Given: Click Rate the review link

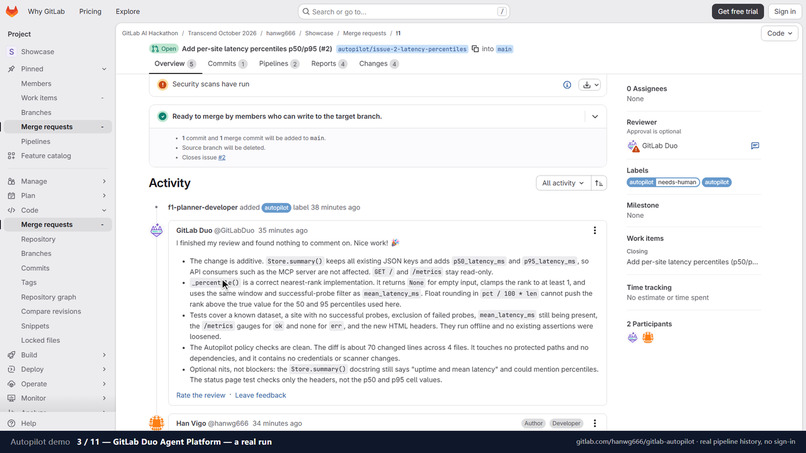Looking at the screenshot, I should click(200, 395).
